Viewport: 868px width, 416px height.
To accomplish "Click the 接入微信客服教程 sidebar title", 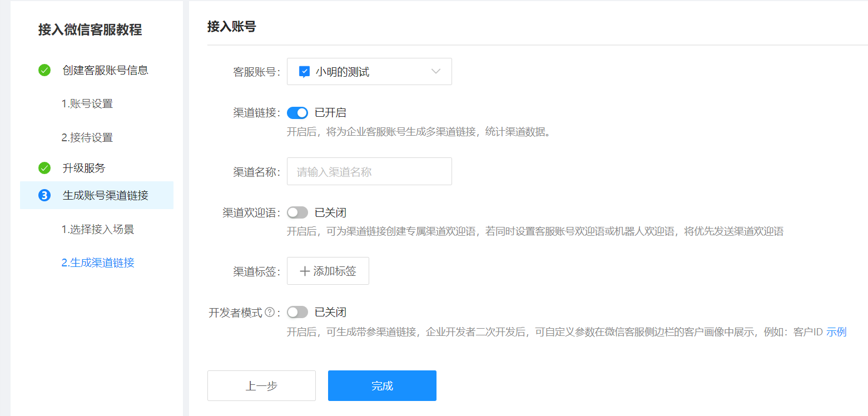I will (x=90, y=29).
